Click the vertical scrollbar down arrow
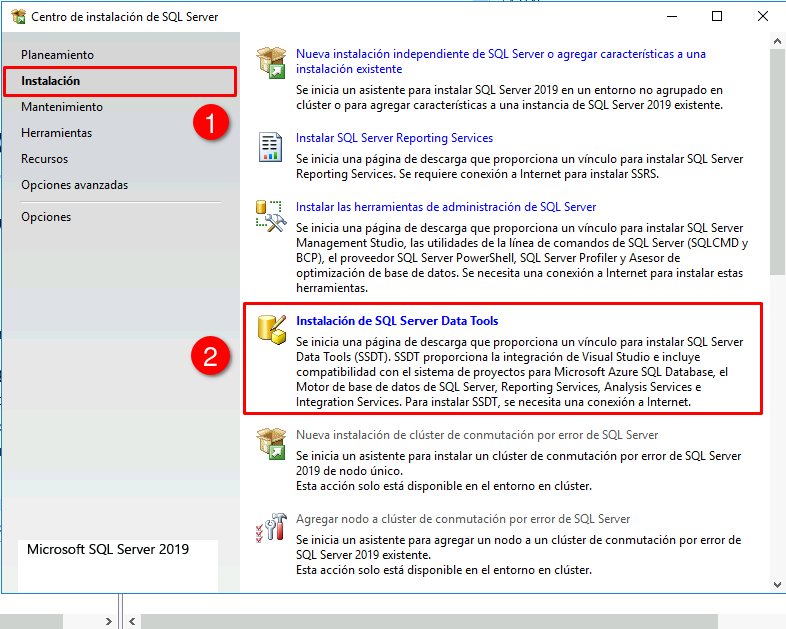This screenshot has width=786, height=629. pos(777,585)
